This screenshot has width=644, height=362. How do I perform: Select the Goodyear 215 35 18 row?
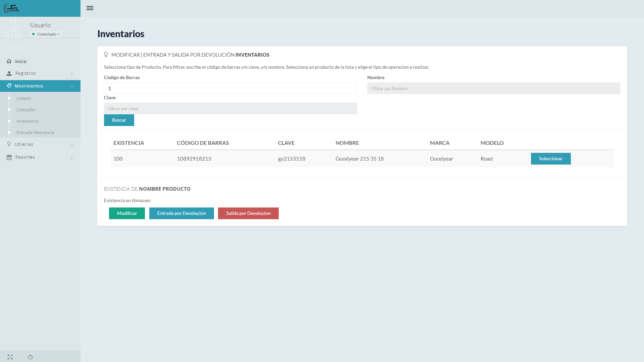[x=550, y=159]
